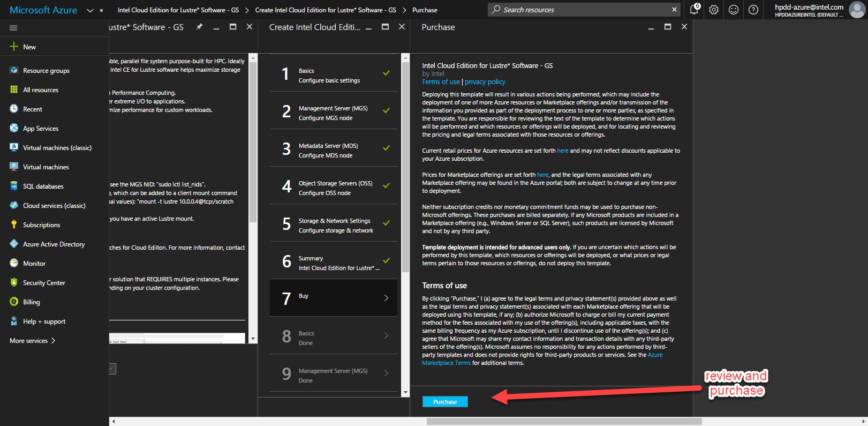Open Terms of use link
868x426 pixels.
click(x=441, y=82)
